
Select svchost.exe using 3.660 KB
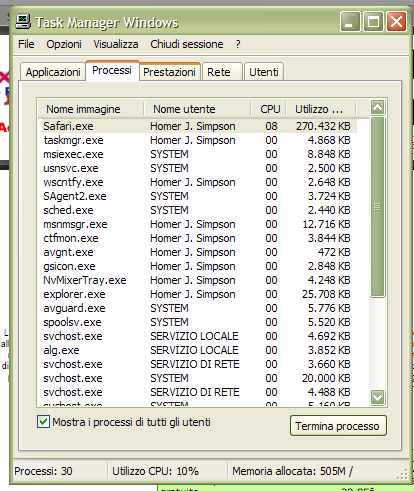coord(199,364)
